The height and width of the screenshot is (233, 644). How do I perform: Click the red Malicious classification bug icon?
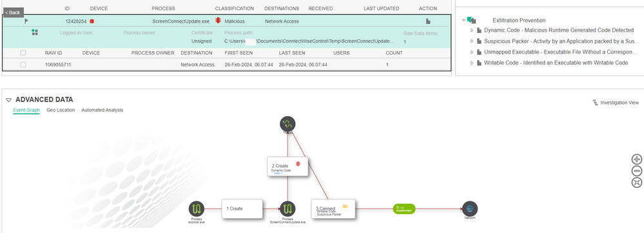218,21
